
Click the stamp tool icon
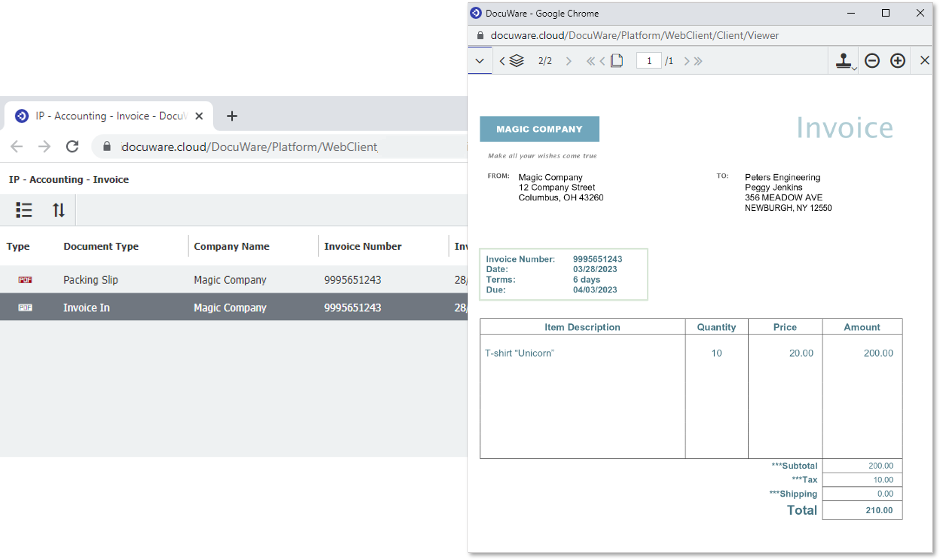point(843,60)
